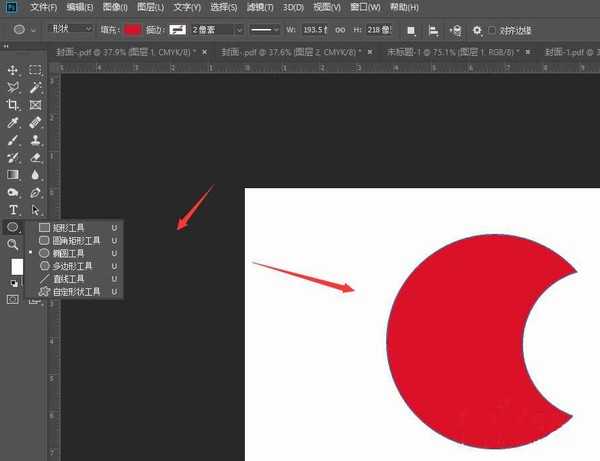Viewport: 600px width, 461px height.
Task: Open the 形状 tool mode dropdown
Action: [70, 30]
